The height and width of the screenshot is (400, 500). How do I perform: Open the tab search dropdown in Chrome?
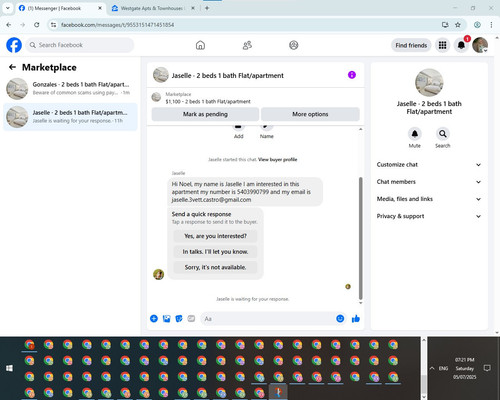[8, 8]
